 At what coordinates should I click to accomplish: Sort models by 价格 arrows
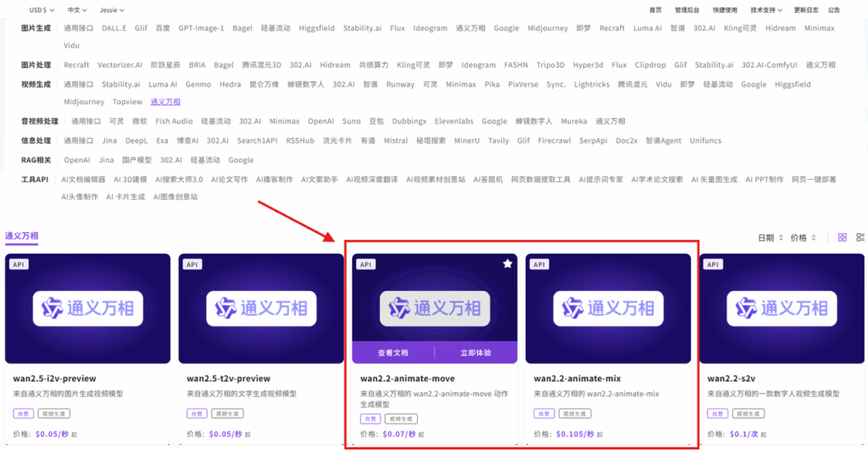pyautogui.click(x=814, y=237)
